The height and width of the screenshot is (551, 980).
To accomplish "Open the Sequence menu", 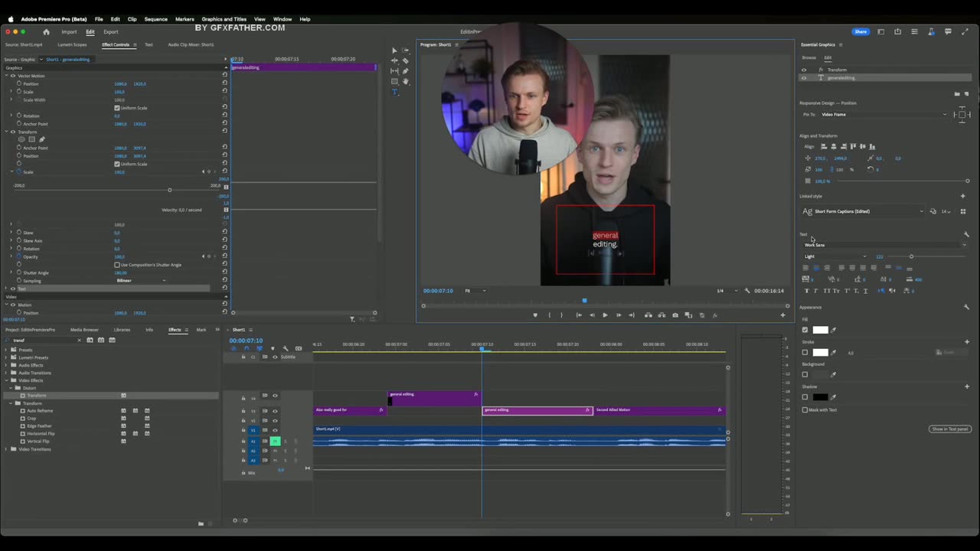I will coord(155,19).
